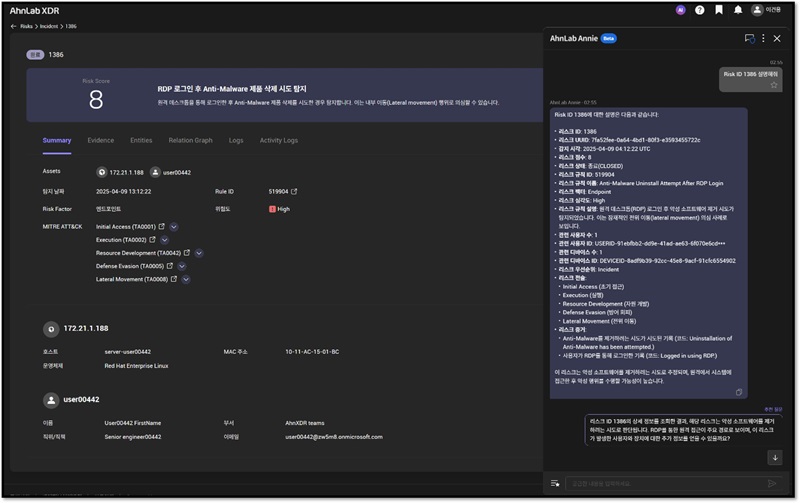Screen dimensions: 800x503
Task: Open the notifications bell
Action: click(738, 10)
